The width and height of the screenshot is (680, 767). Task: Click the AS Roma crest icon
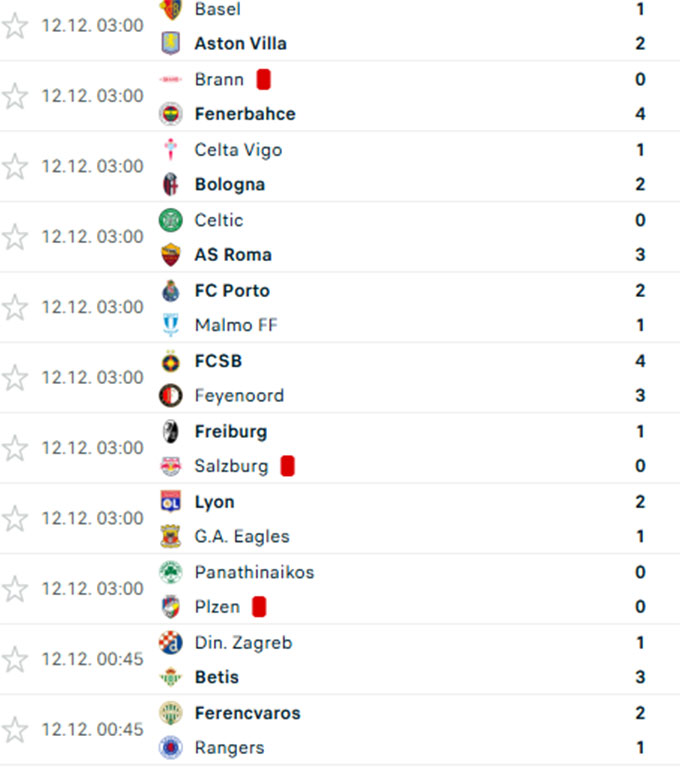point(171,255)
